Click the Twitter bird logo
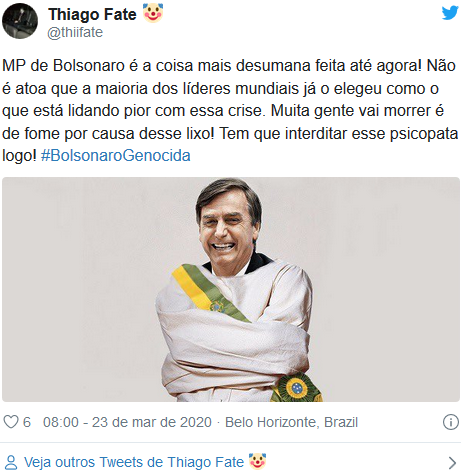This screenshot has height=475, width=461. tap(450, 13)
